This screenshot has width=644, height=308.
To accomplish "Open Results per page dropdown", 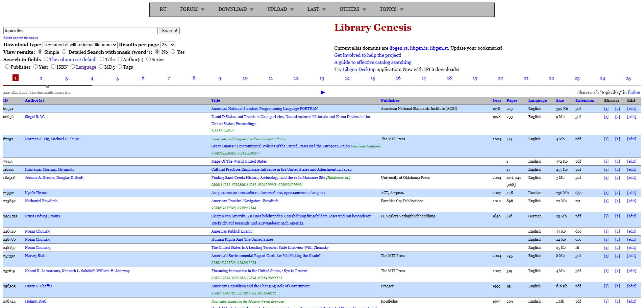I will coord(168,45).
